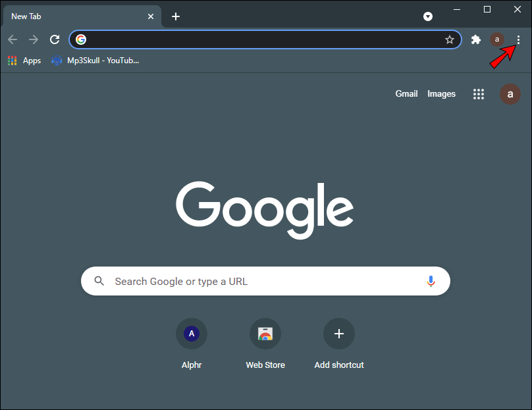Viewport: 532px width, 410px height.
Task: Start voice search with microphone icon
Action: point(431,281)
